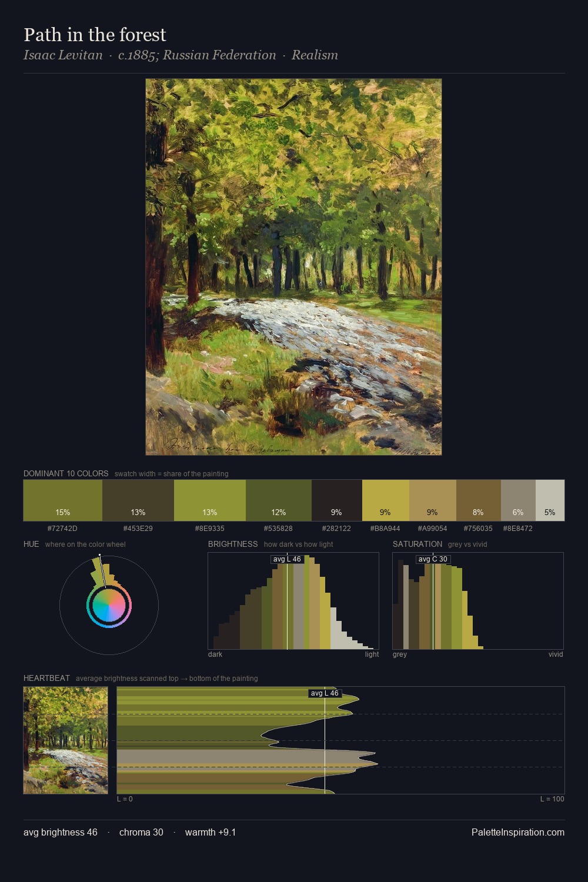
Task: Click 'grey vs vivid' caption
Action: pos(467,544)
